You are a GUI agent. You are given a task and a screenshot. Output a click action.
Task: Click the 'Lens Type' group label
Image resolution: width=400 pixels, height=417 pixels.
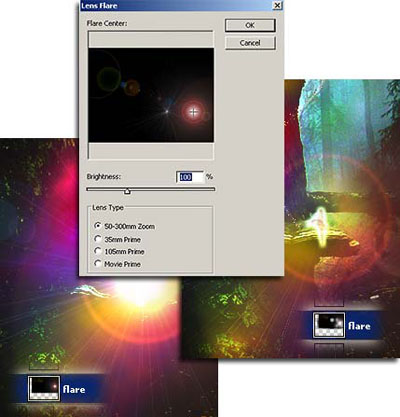(x=108, y=208)
